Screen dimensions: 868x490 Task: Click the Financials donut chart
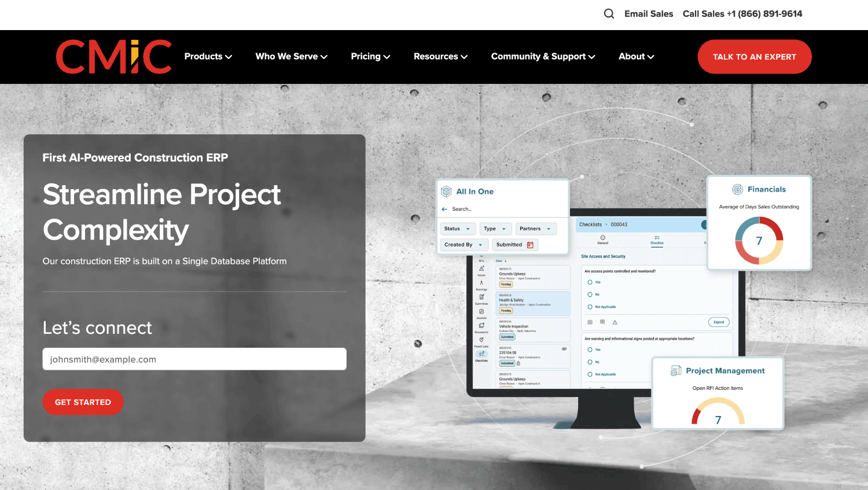pos(759,241)
